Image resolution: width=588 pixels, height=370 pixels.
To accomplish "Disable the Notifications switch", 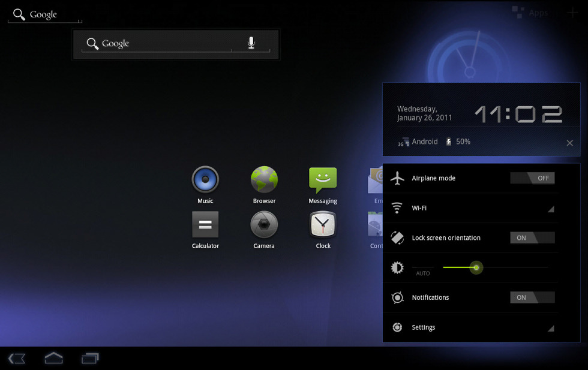I will click(x=532, y=297).
